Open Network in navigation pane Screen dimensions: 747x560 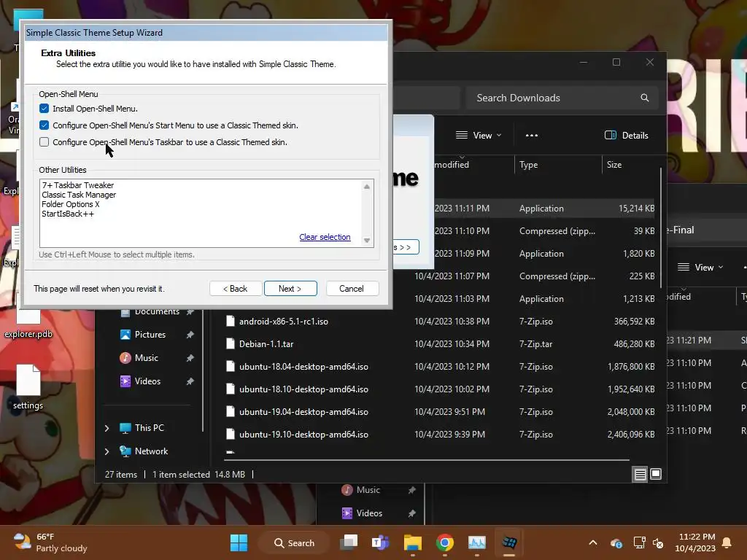pos(151,451)
